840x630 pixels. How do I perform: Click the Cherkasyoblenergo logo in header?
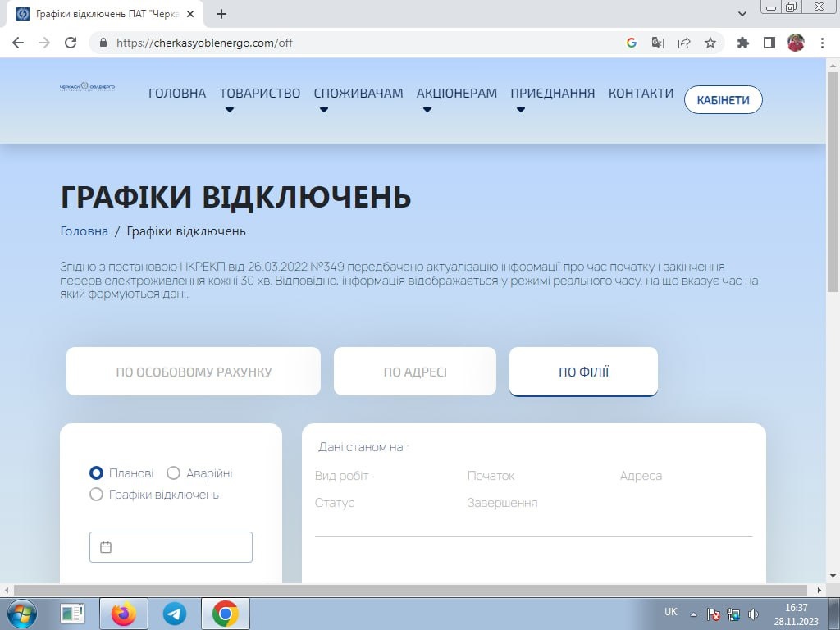click(87, 86)
